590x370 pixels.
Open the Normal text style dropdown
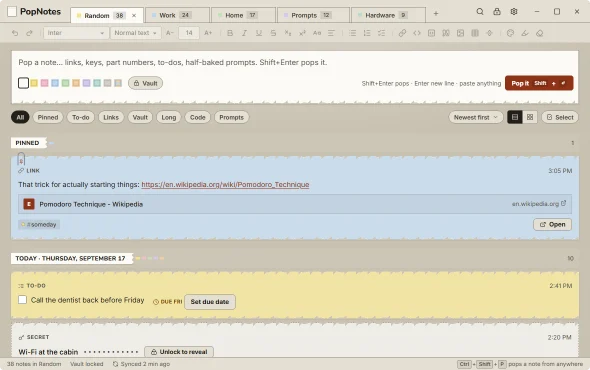click(x=135, y=33)
